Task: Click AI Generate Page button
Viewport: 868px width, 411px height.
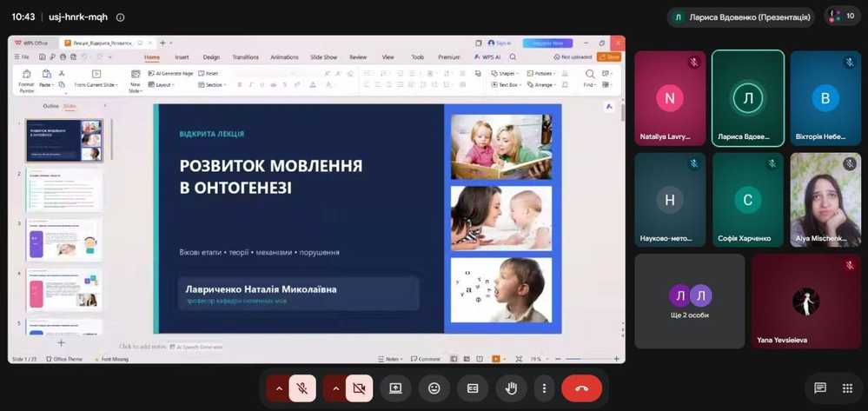Action: (x=170, y=73)
